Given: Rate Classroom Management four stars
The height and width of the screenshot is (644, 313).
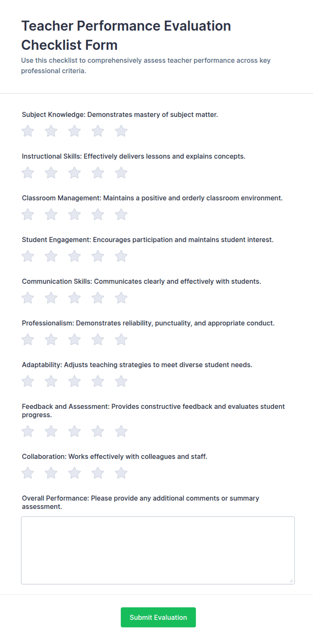Looking at the screenshot, I should (98, 215).
